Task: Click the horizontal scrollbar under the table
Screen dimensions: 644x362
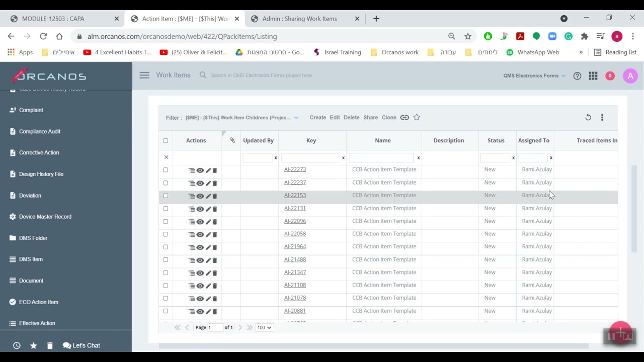Action: pos(373,346)
